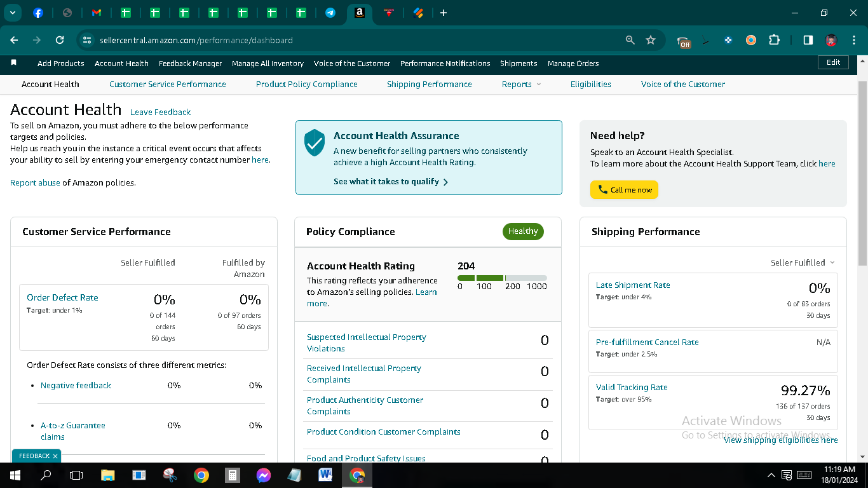Open Windows taskbar search
Image resolution: width=868 pixels, height=488 pixels.
pos(46,475)
